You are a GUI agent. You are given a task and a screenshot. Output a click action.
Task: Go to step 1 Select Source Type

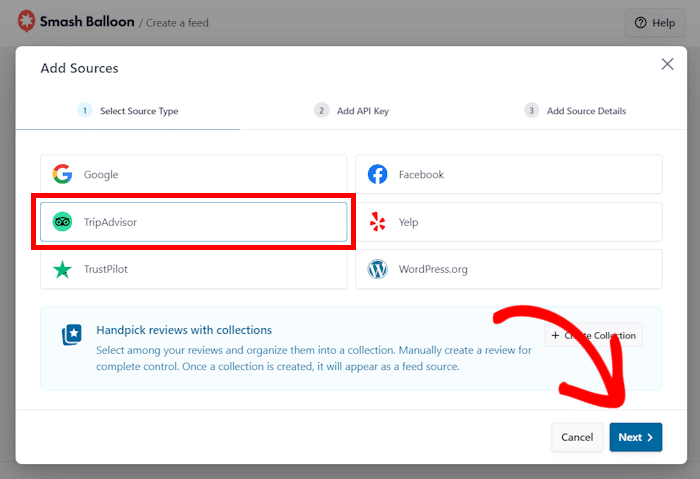point(128,111)
